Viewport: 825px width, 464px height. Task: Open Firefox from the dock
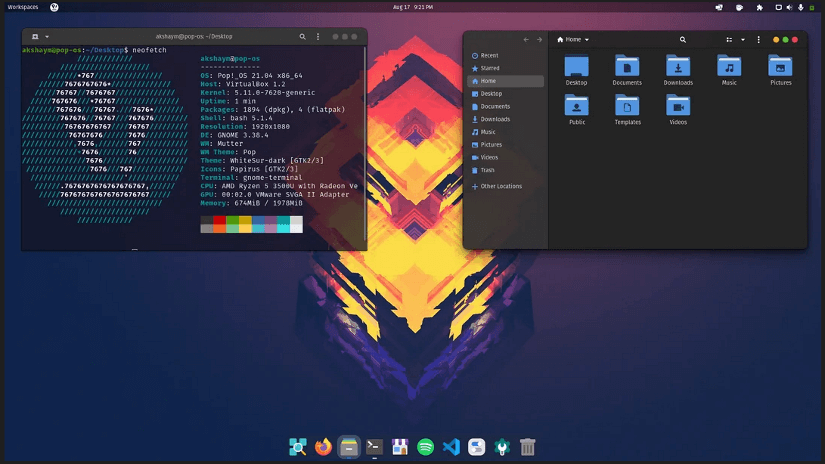point(323,447)
